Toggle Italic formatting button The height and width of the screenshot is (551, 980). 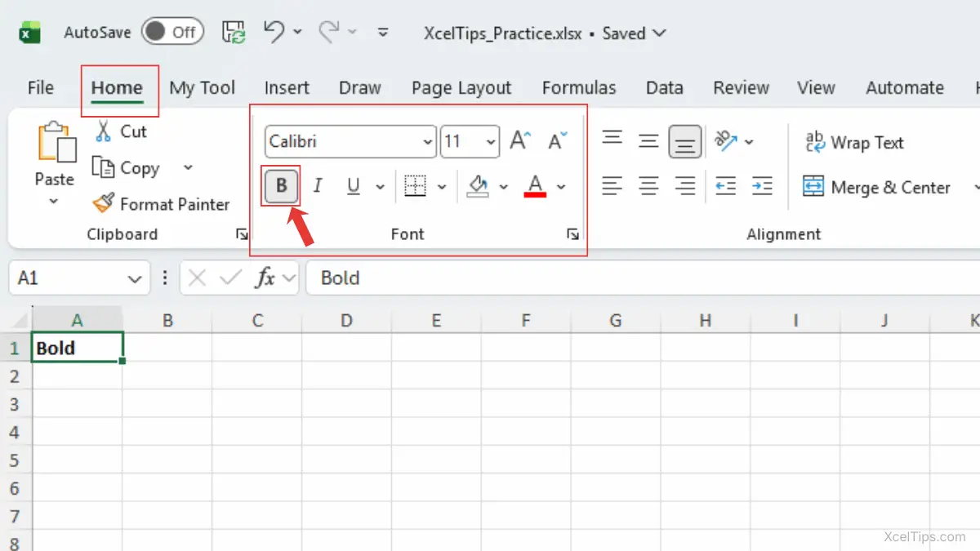point(318,186)
